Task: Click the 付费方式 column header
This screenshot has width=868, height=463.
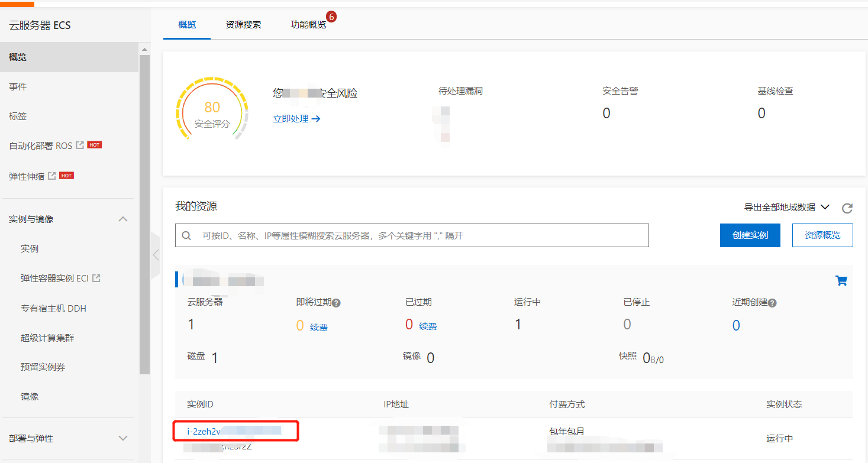Action: tap(567, 404)
